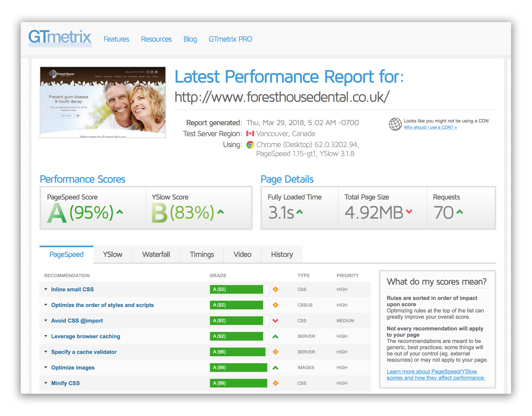Viewport: 532px width, 416px height.
Task: Click the Requests green up arrow
Action: coord(459,212)
